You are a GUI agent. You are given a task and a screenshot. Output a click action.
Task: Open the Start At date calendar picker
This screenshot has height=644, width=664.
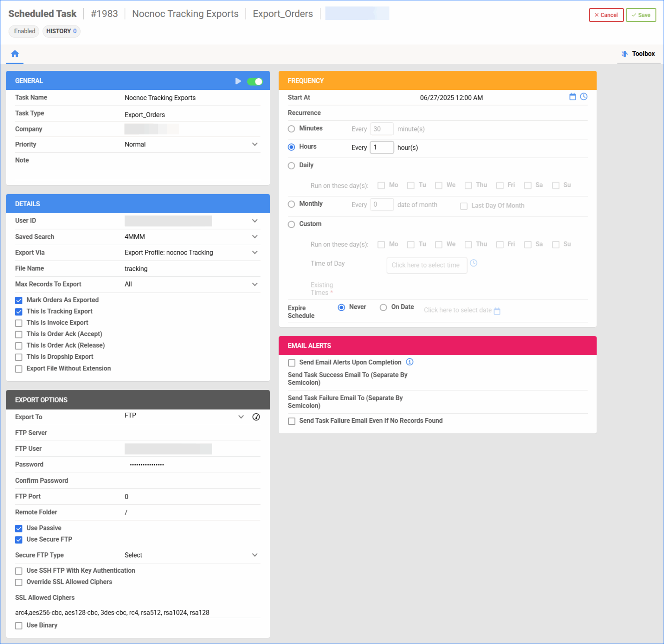pyautogui.click(x=573, y=97)
